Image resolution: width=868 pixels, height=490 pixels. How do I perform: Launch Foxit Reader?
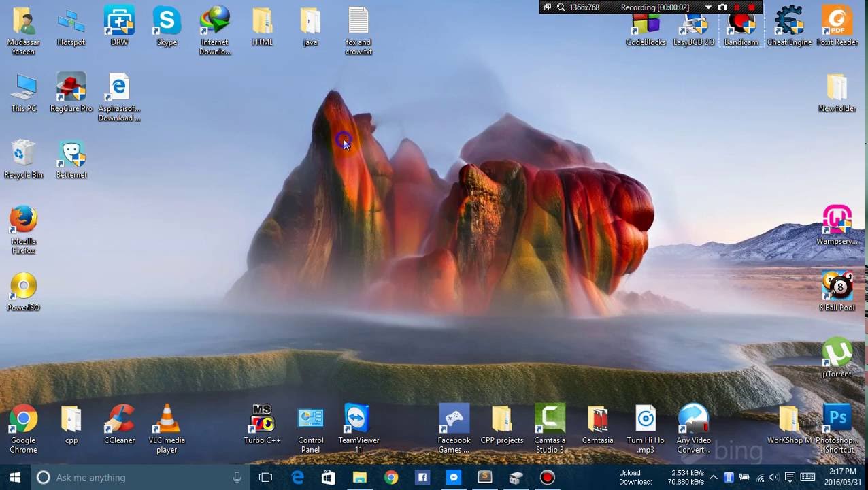[837, 27]
